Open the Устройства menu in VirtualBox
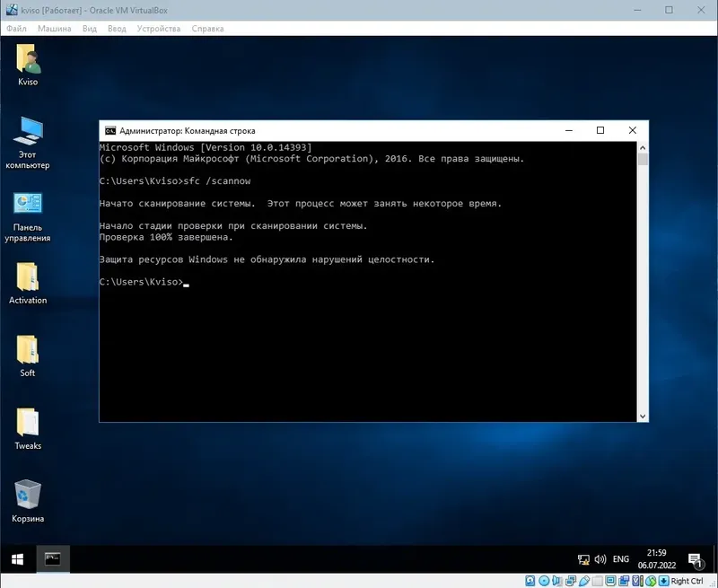The width and height of the screenshot is (718, 588). coord(160,28)
